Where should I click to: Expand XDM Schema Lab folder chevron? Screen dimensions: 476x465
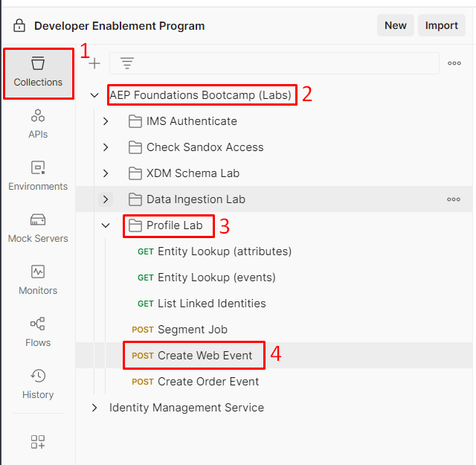point(106,173)
